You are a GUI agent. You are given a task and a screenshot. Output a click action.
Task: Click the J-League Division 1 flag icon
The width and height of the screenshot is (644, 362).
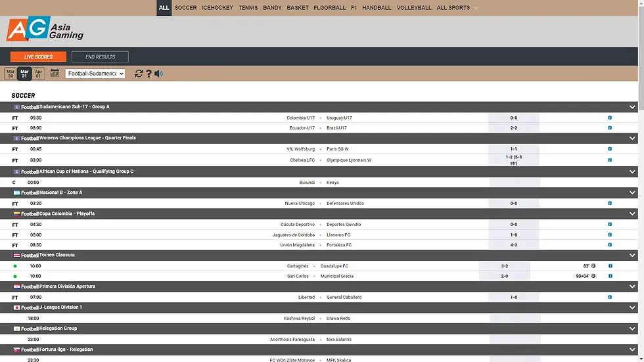click(x=17, y=307)
